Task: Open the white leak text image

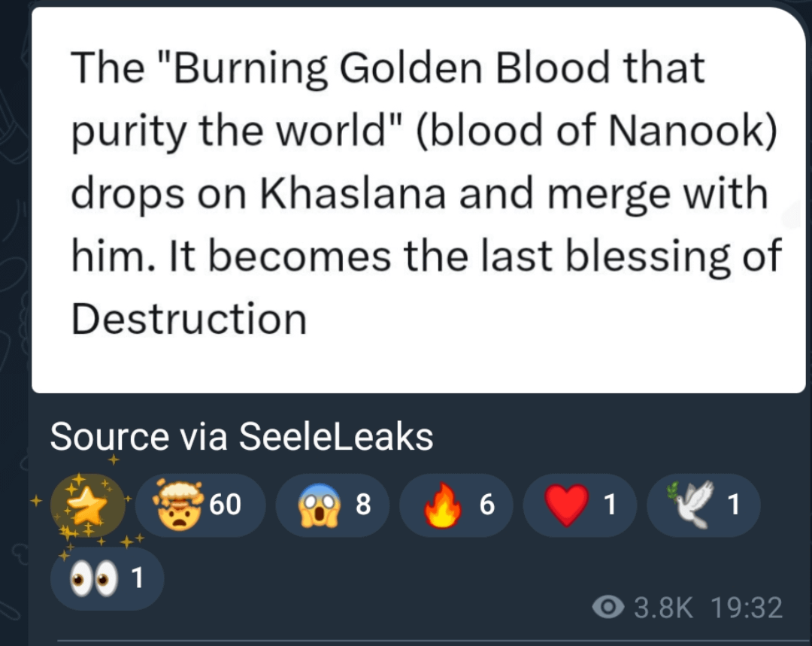Action: pyautogui.click(x=418, y=200)
